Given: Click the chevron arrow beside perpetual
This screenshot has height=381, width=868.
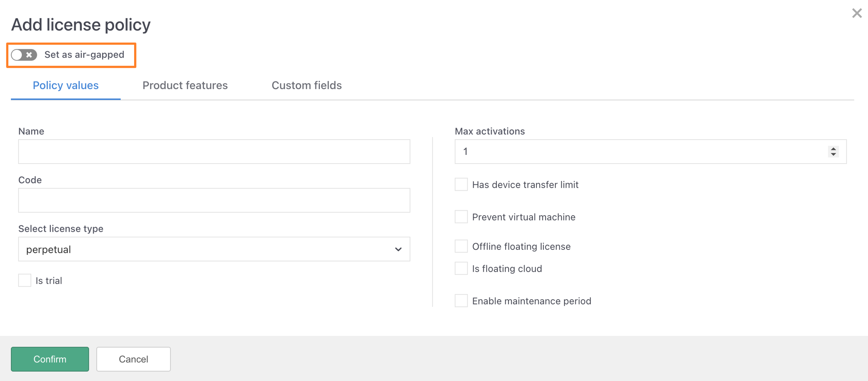Looking at the screenshot, I should point(398,249).
